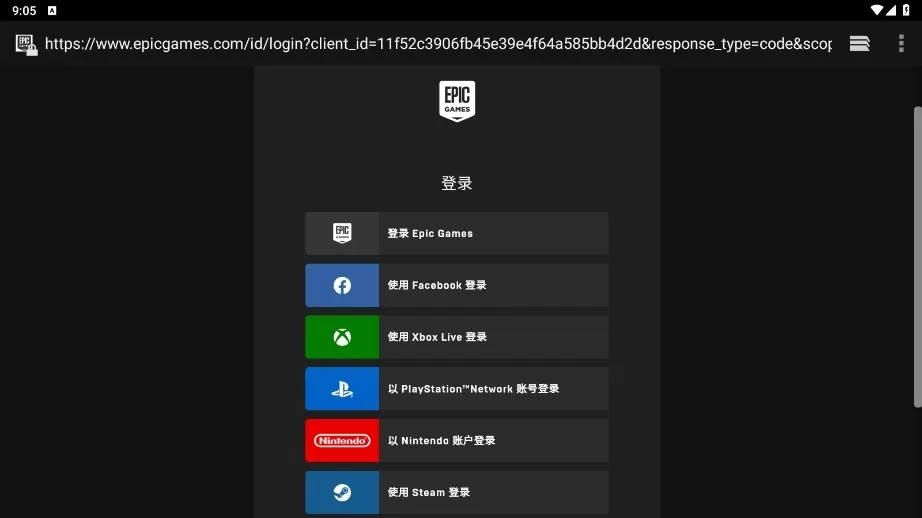Viewport: 922px width, 518px height.
Task: Click the page vertical scrollbar
Action: pyautogui.click(x=917, y=256)
